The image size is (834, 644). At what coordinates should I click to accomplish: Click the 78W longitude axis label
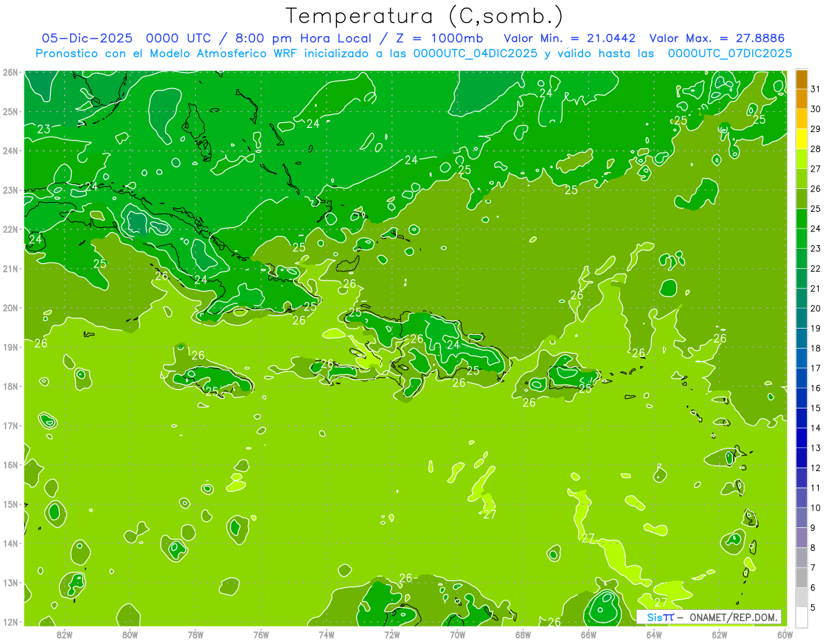coord(195,634)
